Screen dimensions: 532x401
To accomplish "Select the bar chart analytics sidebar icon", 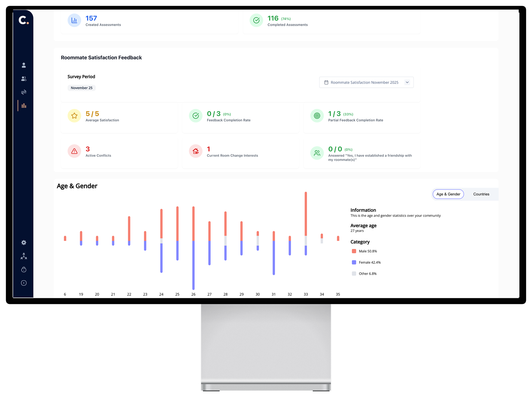I will coord(24,106).
